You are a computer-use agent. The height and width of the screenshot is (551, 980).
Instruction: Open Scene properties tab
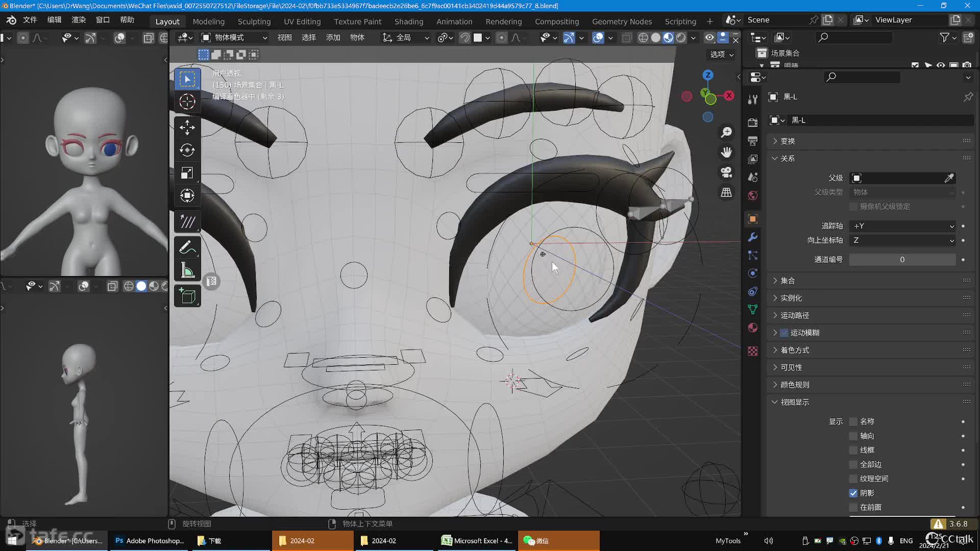[752, 177]
